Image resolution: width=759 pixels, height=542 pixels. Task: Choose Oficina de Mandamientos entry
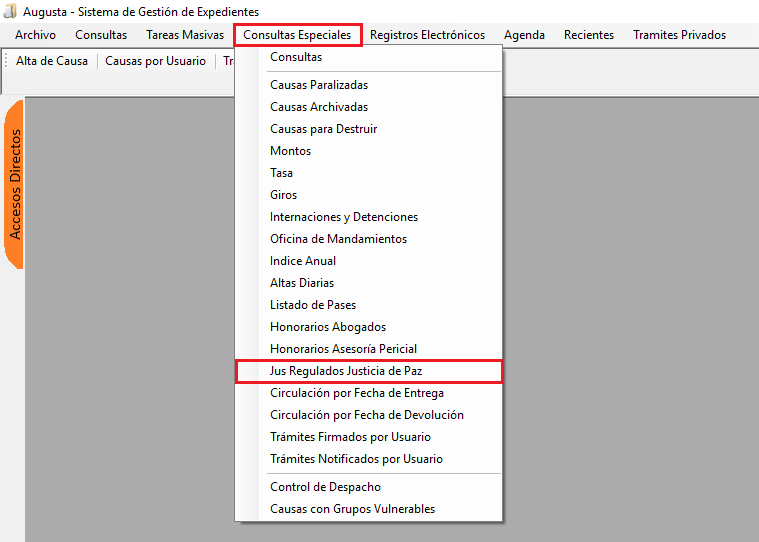point(339,239)
